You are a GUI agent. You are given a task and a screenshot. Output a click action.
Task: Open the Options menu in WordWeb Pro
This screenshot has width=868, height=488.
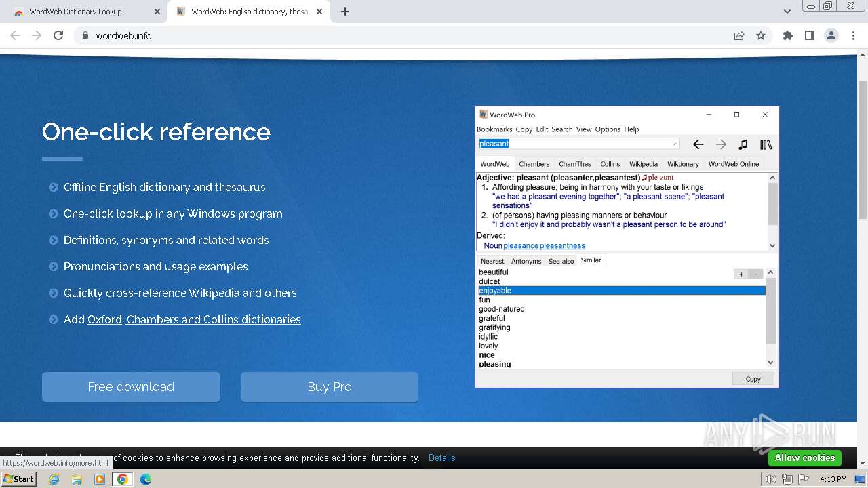tap(608, 129)
